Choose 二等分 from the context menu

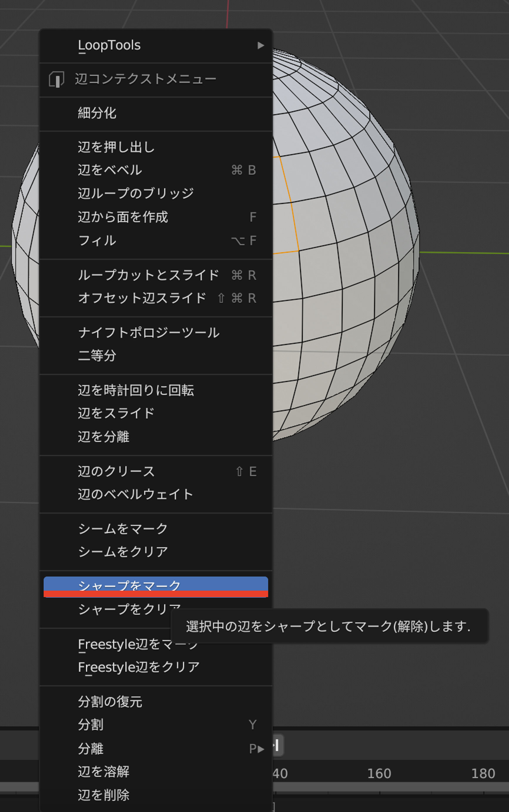155,356
